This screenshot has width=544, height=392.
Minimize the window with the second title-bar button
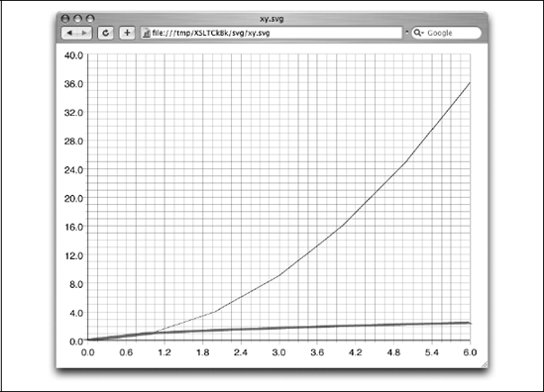click(77, 19)
